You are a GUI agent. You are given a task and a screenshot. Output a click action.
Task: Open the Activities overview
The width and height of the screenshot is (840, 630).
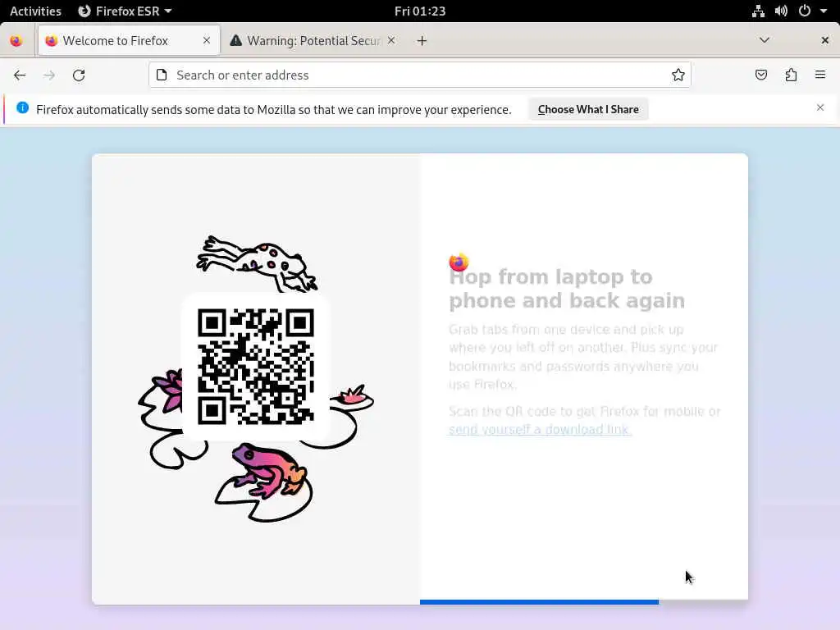pyautogui.click(x=35, y=11)
